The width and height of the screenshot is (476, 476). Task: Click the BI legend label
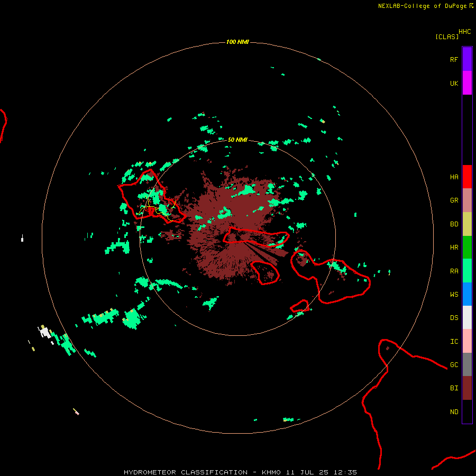(x=454, y=388)
